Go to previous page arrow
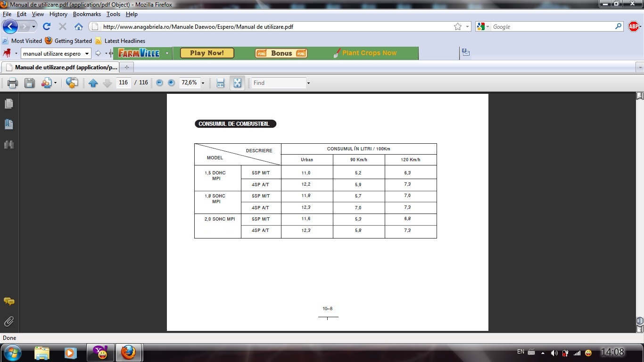Screen dimensions: 644x362 (93, 83)
